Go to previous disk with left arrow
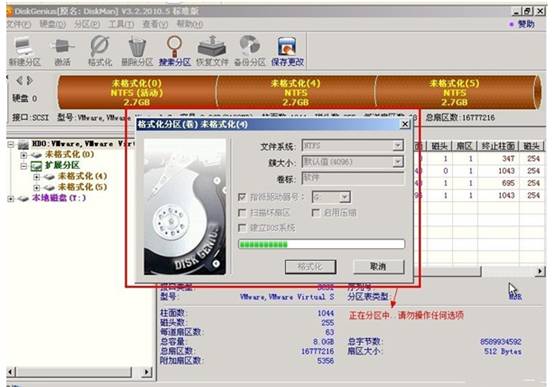The height and width of the screenshot is (387, 554). pyautogui.click(x=19, y=81)
